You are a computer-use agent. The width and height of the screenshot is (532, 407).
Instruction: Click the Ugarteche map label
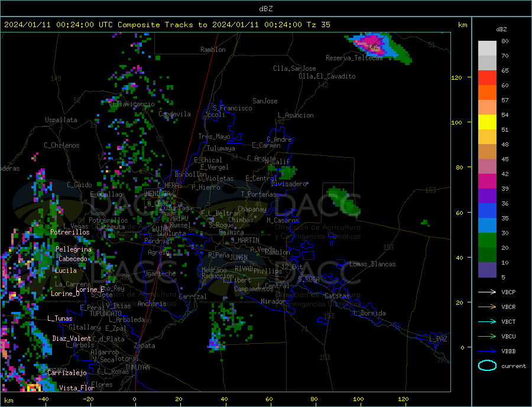[x=160, y=273]
